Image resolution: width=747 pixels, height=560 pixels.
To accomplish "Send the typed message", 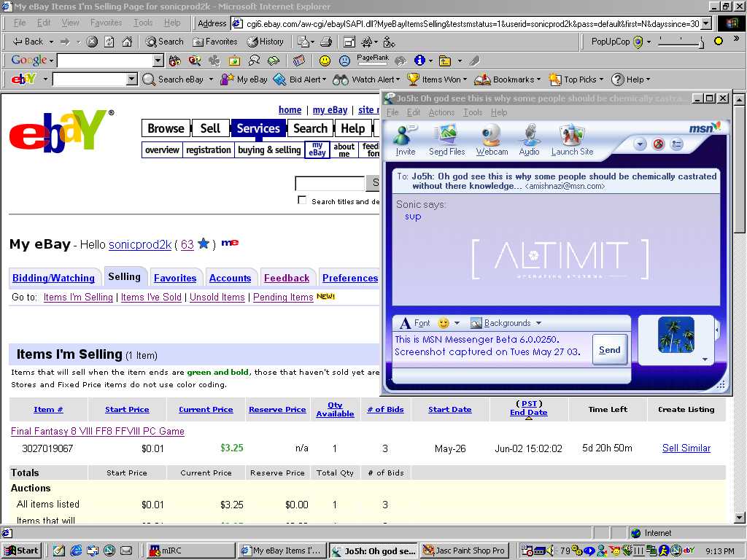I will pyautogui.click(x=609, y=350).
